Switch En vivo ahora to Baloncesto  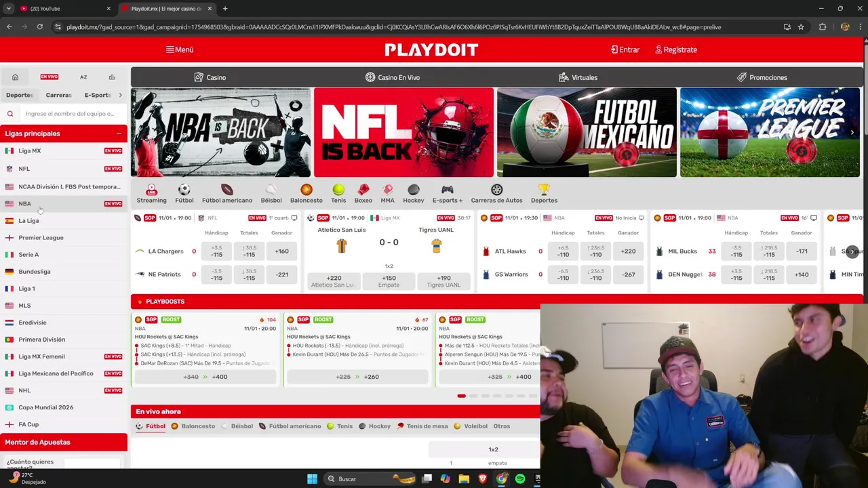pos(193,426)
